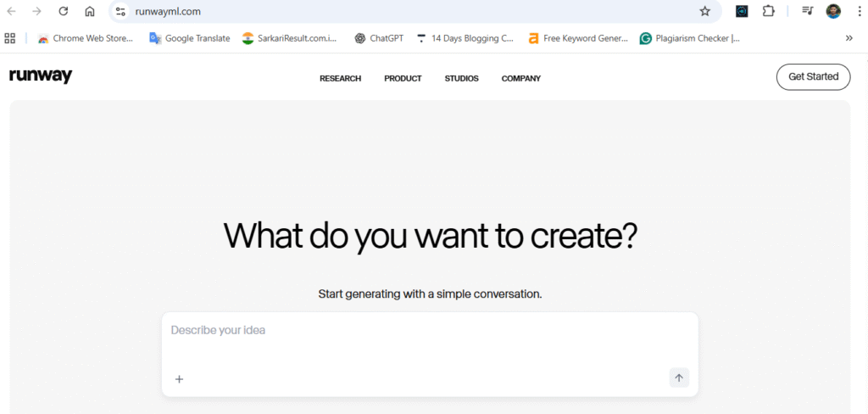Open the PRODUCT menu

(403, 79)
